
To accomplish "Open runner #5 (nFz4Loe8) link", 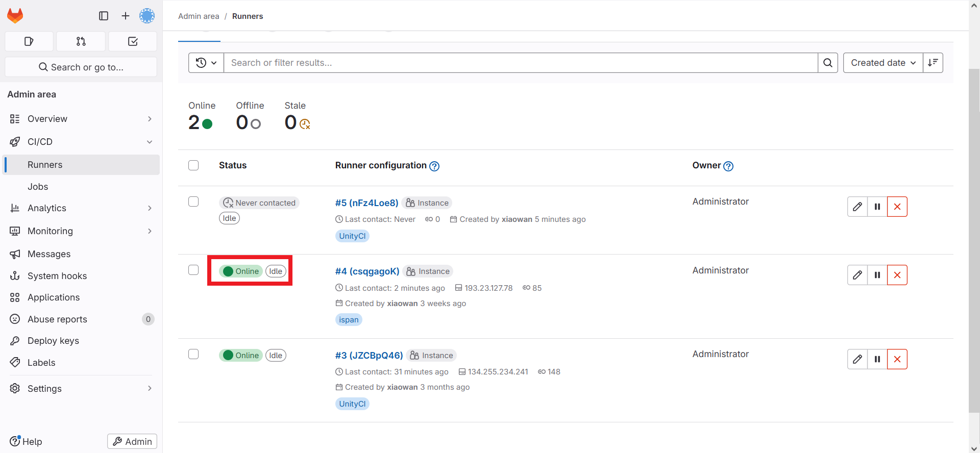I will [366, 203].
